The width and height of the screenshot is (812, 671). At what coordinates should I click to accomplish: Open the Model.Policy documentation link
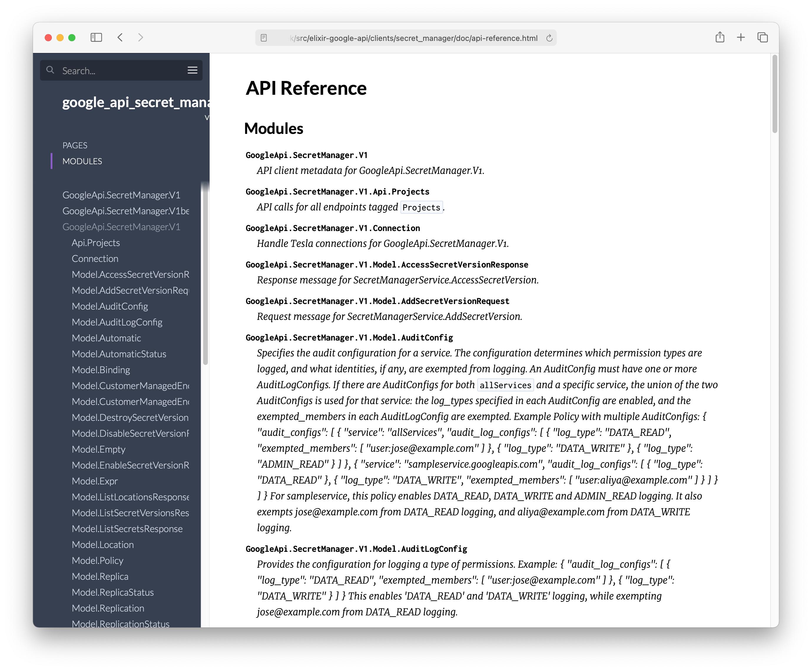(x=97, y=560)
